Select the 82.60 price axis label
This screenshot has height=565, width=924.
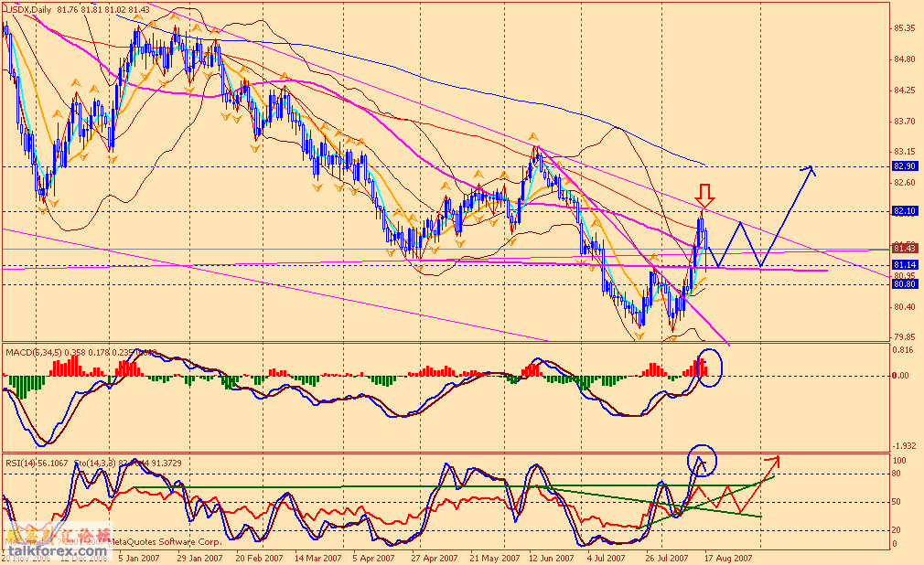click(x=905, y=183)
